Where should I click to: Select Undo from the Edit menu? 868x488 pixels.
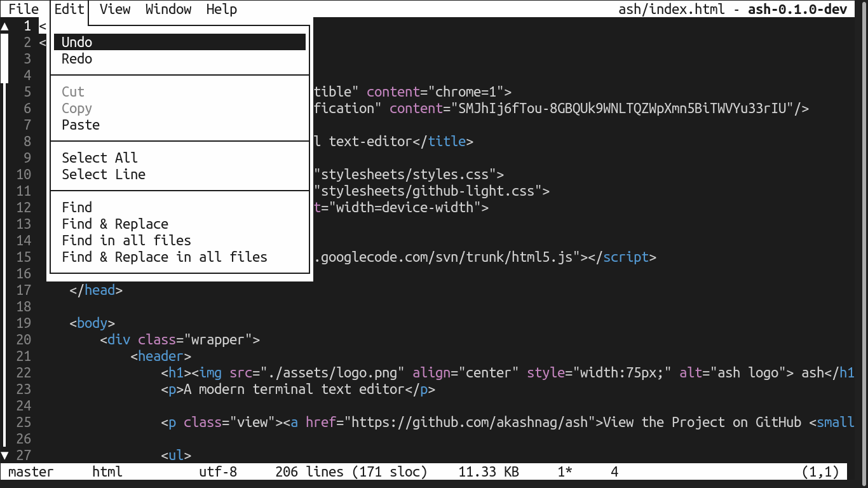pyautogui.click(x=76, y=41)
